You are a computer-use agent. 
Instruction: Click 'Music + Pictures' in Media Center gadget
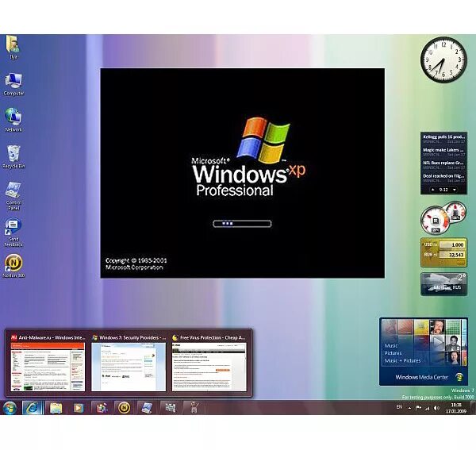pos(402,361)
